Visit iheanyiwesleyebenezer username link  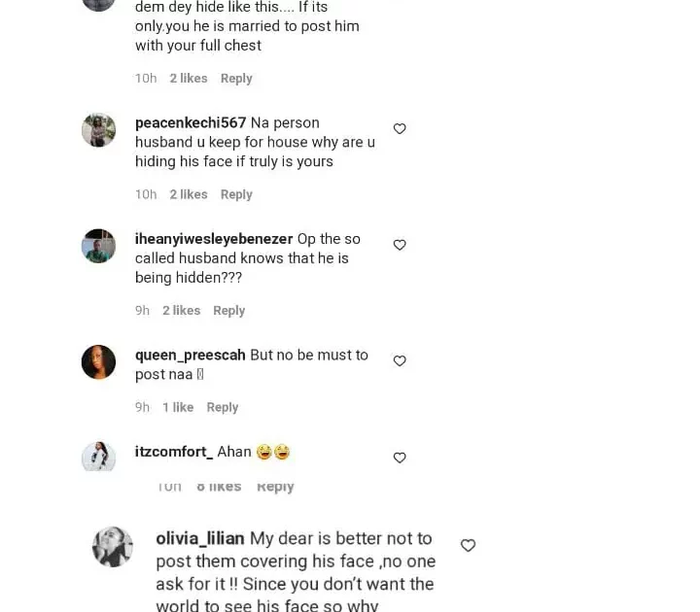(x=214, y=239)
